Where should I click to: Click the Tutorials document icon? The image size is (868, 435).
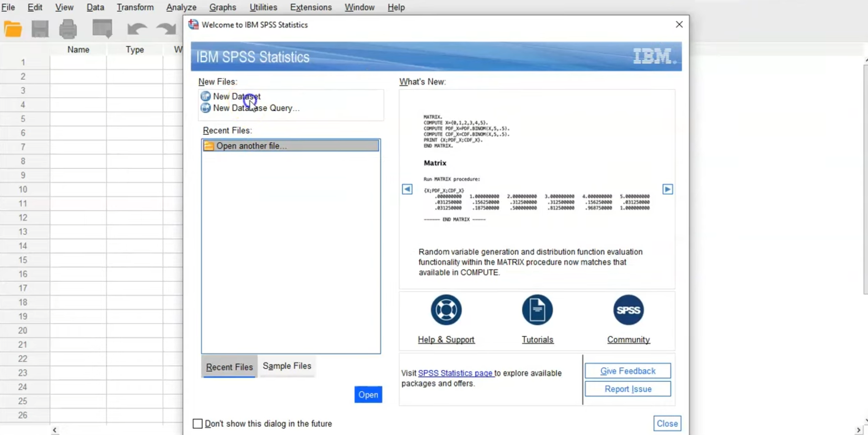[x=538, y=310]
